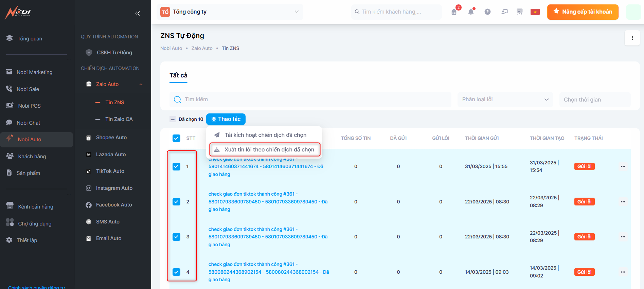Open the notifications bell icon
The width and height of the screenshot is (644, 289).
coord(471,12)
